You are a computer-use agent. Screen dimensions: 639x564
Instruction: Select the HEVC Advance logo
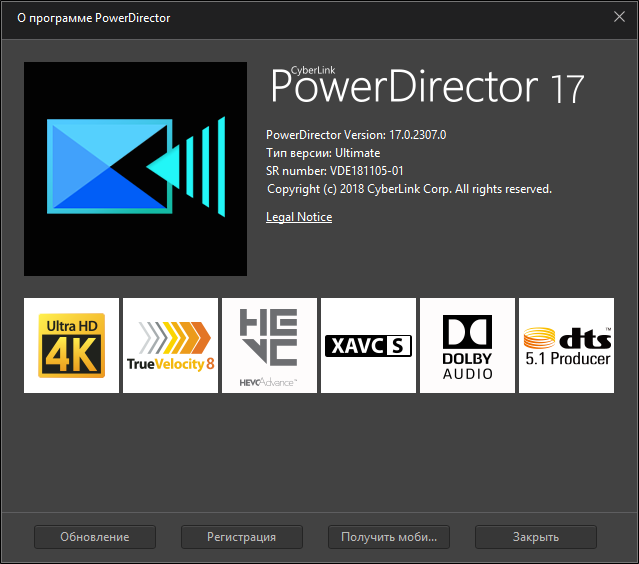click(269, 345)
